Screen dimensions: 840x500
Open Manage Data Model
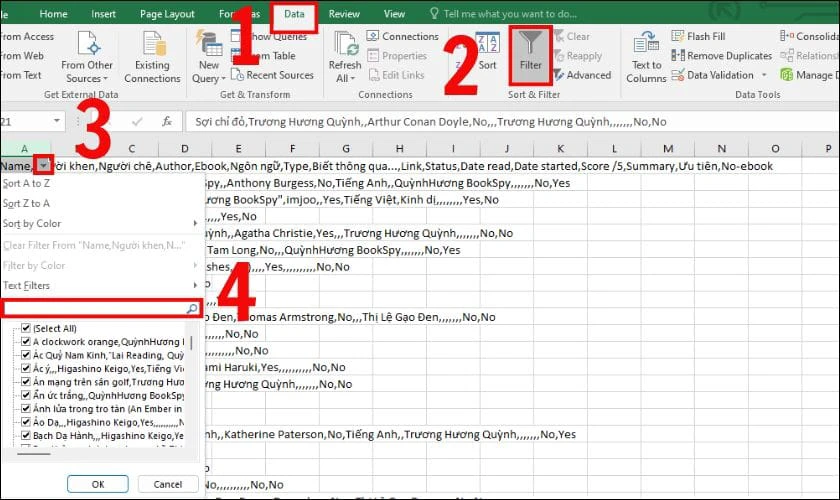point(809,75)
